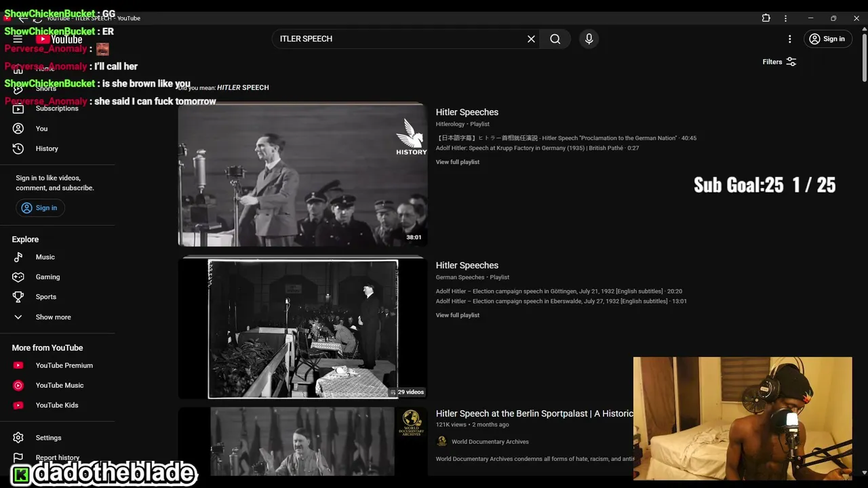Click the You profile icon in sidebar

click(x=18, y=128)
